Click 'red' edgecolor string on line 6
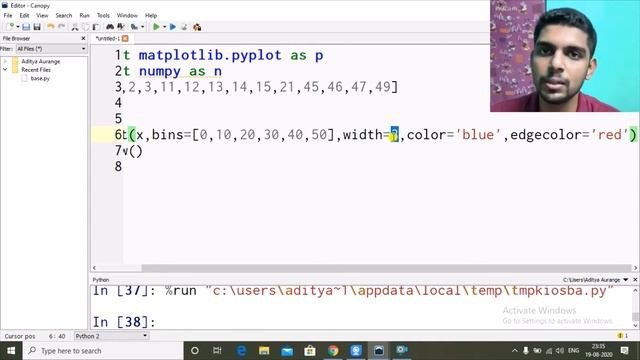 pos(610,135)
